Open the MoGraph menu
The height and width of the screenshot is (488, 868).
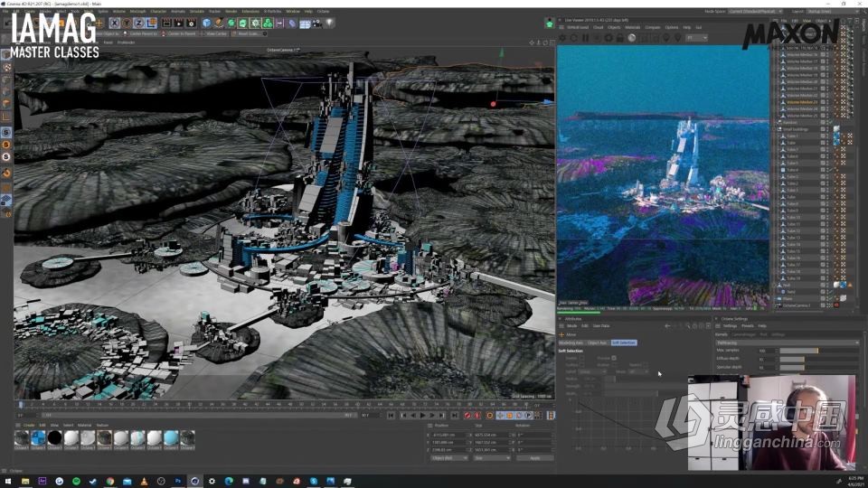[x=137, y=11]
